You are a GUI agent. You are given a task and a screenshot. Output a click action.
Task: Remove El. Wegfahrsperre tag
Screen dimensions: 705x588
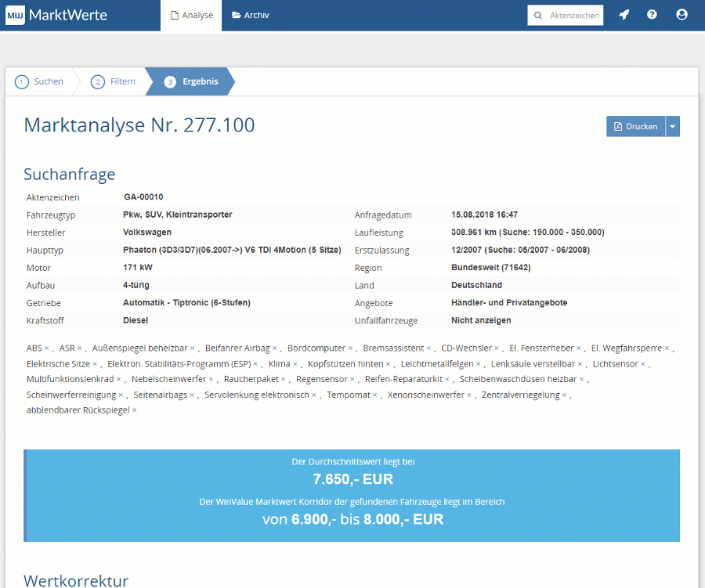pos(667,348)
